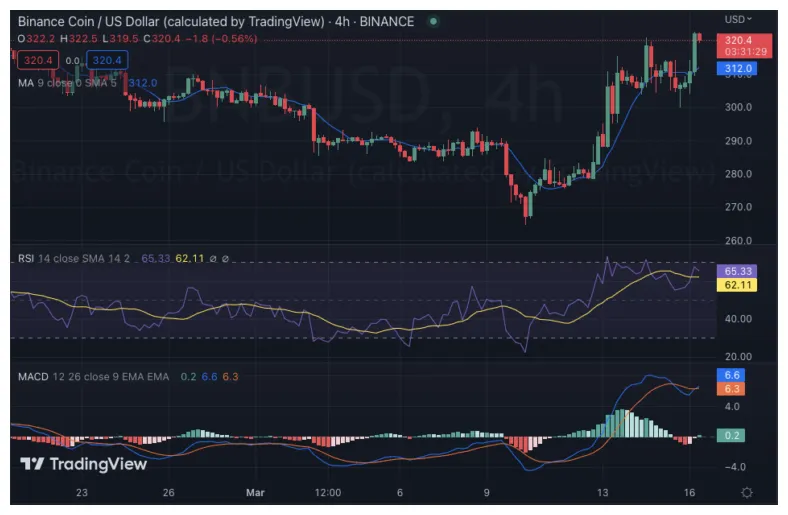This screenshot has height=515, width=788.
Task: Click the -4.0 MACD axis label
Action: click(x=733, y=467)
